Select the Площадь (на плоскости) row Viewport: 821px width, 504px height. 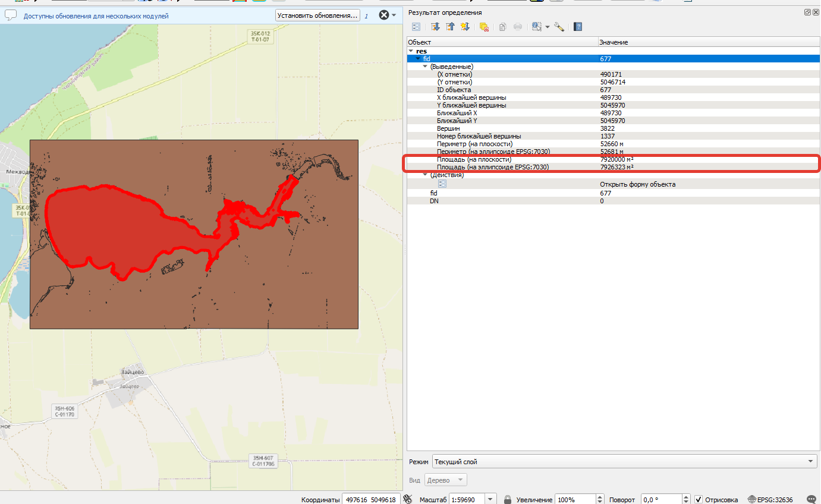click(613, 159)
